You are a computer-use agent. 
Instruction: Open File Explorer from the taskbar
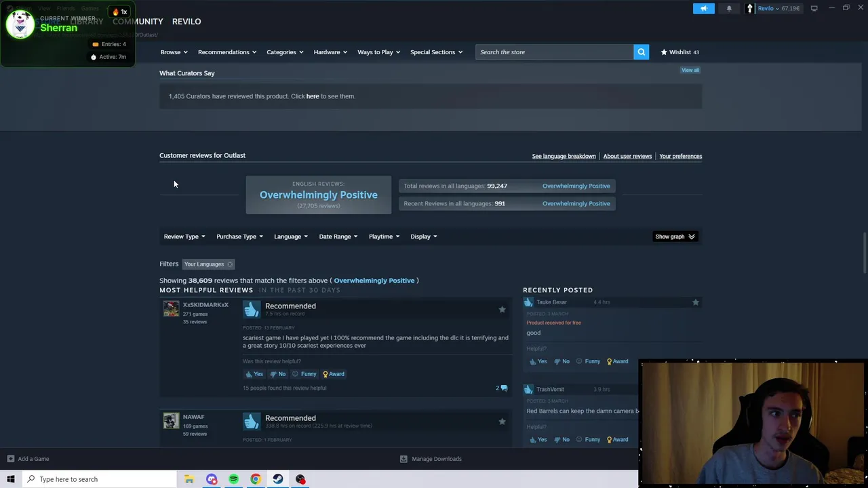coord(189,479)
